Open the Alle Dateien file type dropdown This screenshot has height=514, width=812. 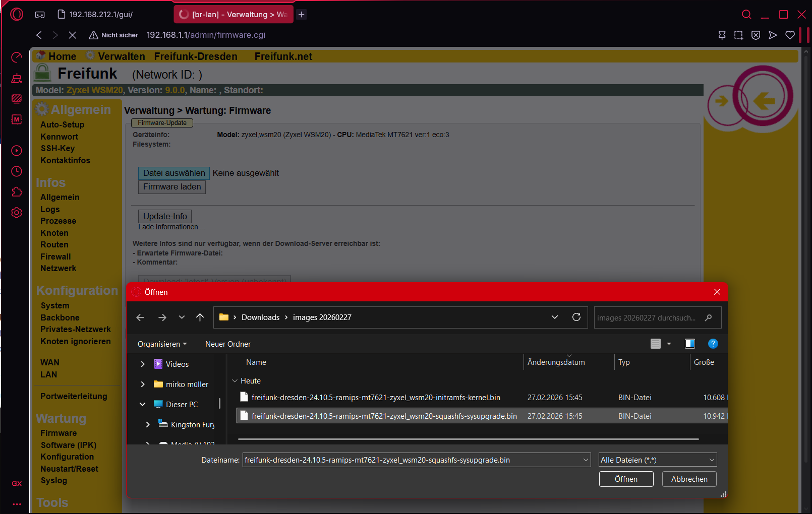[x=657, y=460]
